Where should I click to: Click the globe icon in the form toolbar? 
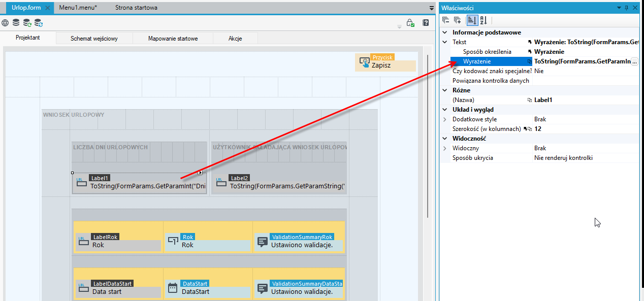5,23
